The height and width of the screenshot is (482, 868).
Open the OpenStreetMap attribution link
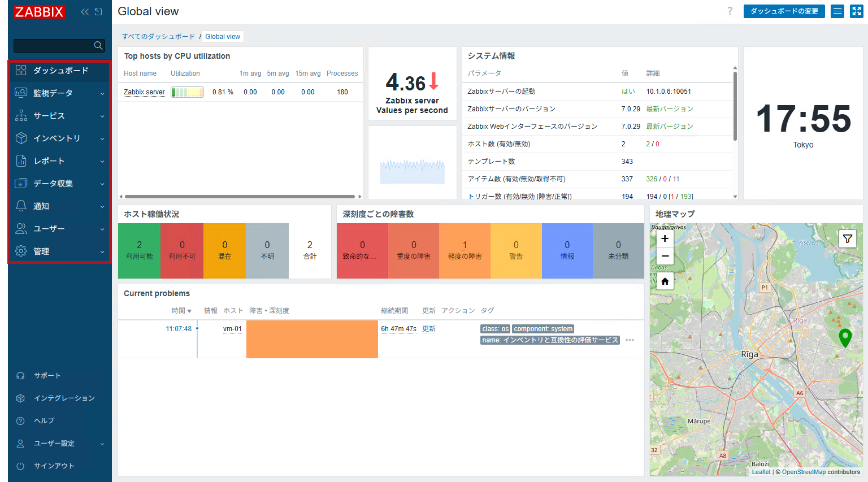click(x=804, y=472)
